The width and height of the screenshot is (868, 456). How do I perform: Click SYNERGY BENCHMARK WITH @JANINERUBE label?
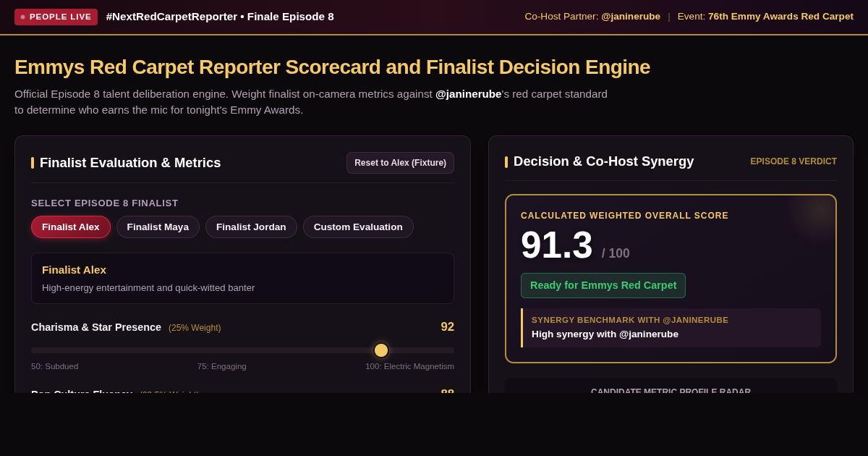[x=630, y=320]
